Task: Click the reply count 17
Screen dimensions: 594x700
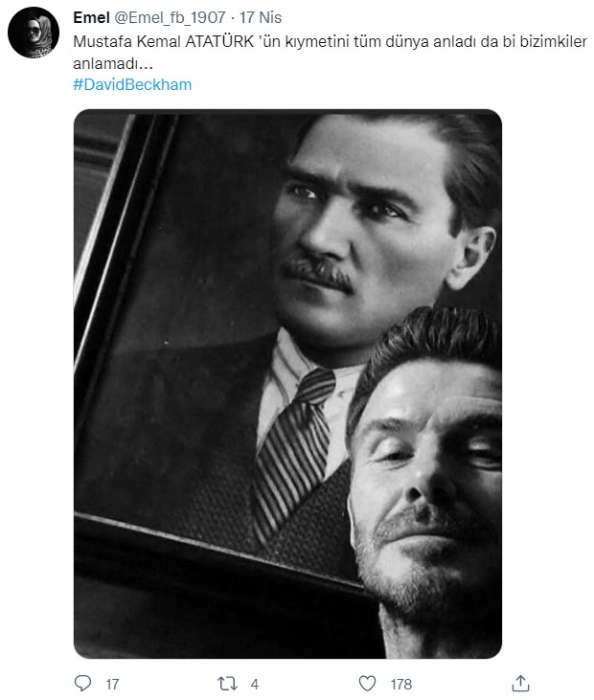Action: pos(112,684)
